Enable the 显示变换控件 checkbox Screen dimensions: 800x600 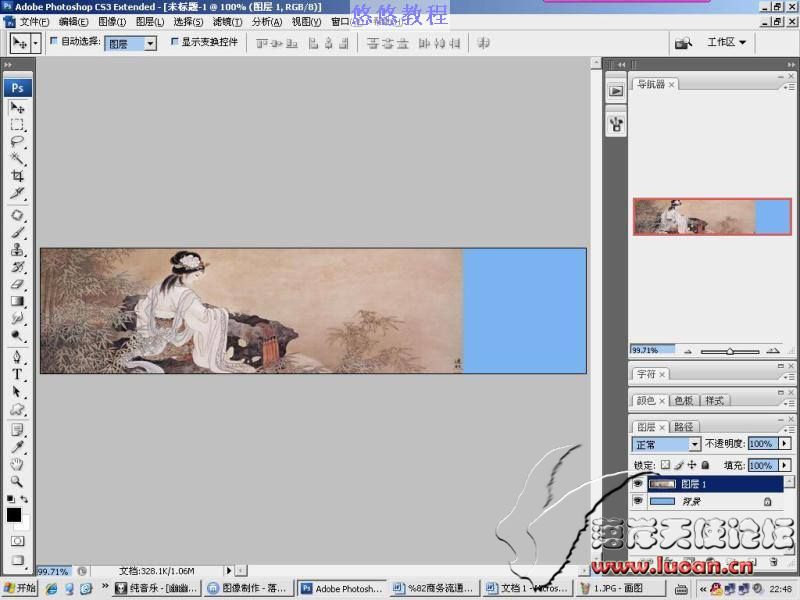[x=174, y=41]
